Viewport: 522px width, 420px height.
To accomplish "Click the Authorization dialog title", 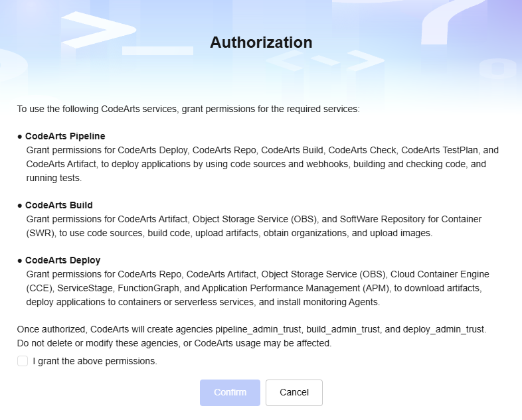I will click(261, 42).
